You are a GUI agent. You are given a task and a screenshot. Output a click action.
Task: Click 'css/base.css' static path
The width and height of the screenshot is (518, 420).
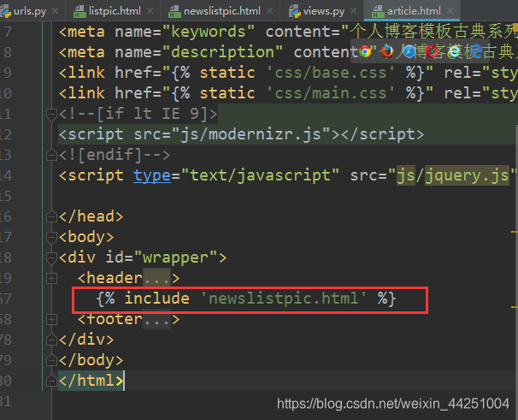point(330,73)
